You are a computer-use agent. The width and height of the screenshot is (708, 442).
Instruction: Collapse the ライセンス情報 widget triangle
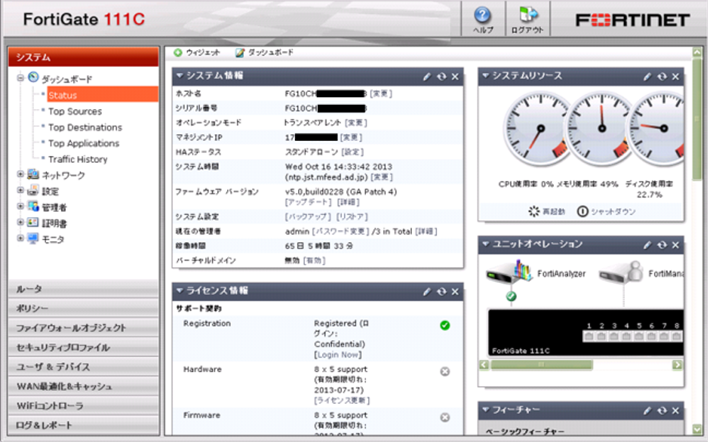click(x=180, y=290)
